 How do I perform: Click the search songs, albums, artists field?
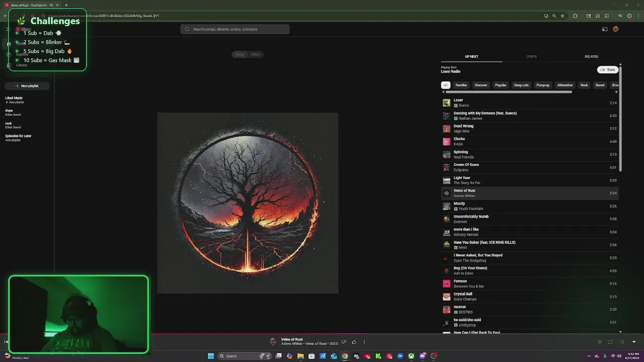tap(235, 29)
